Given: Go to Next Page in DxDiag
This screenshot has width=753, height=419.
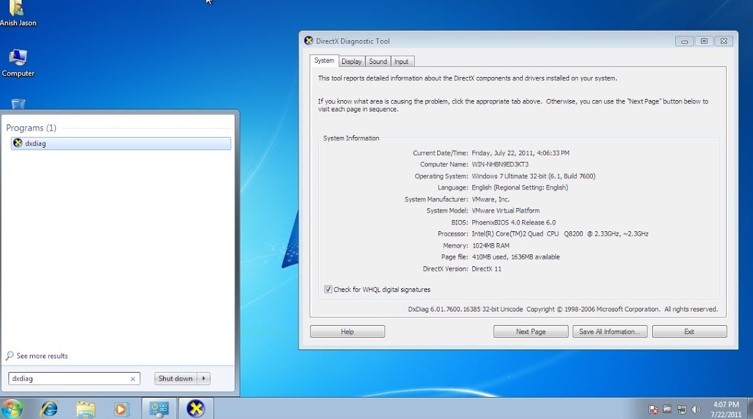Looking at the screenshot, I should coord(531,332).
